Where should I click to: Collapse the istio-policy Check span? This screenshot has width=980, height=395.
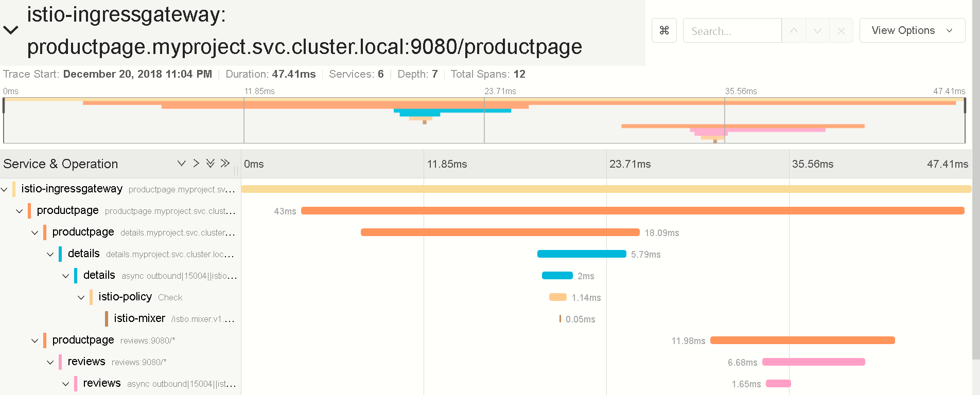tap(81, 297)
